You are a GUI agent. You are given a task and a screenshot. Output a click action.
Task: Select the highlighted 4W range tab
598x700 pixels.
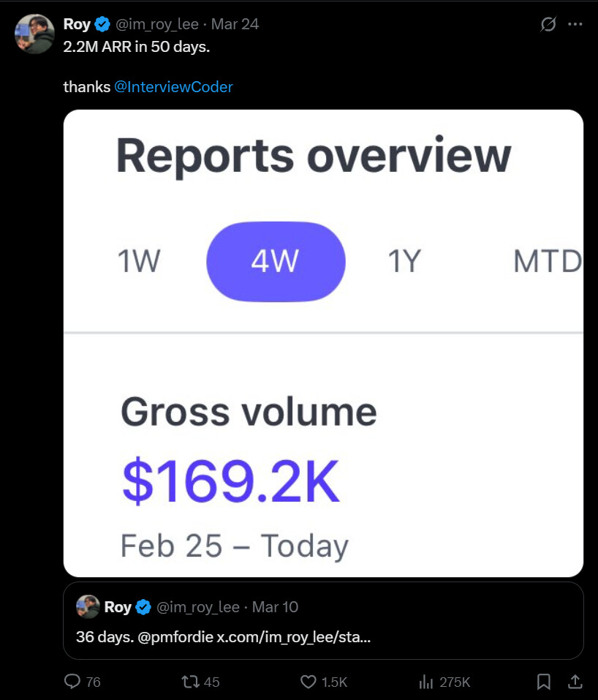coord(276,261)
